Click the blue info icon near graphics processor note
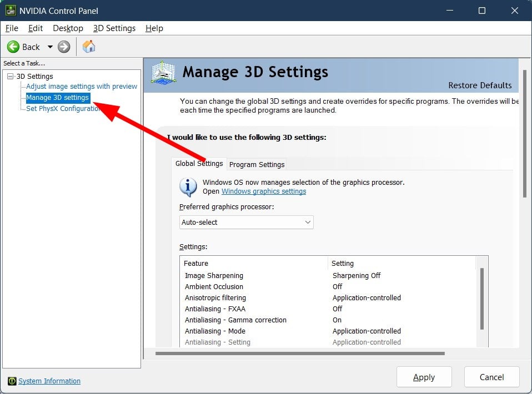Image resolution: width=532 pixels, height=394 pixels. pyautogui.click(x=188, y=187)
